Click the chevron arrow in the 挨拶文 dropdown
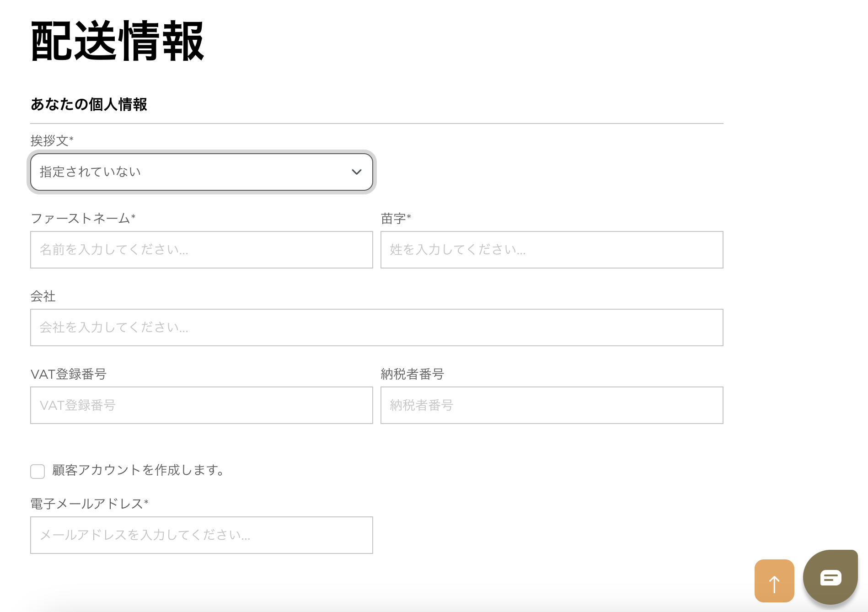 [x=356, y=172]
